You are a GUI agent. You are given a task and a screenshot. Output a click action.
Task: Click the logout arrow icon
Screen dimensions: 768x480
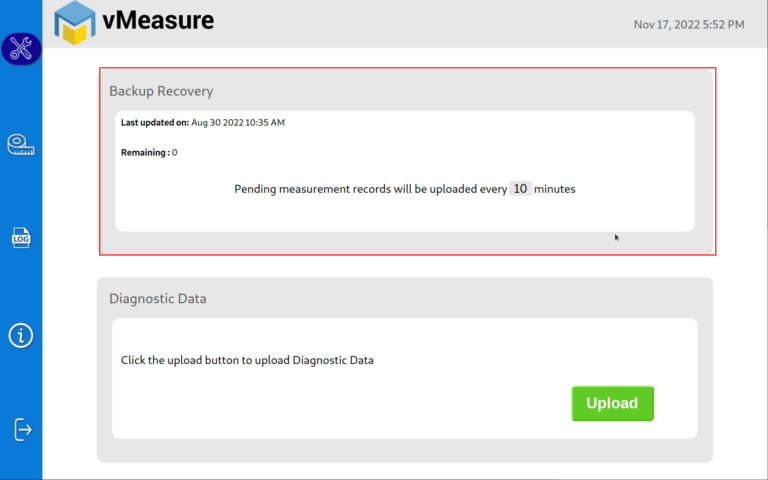point(22,430)
